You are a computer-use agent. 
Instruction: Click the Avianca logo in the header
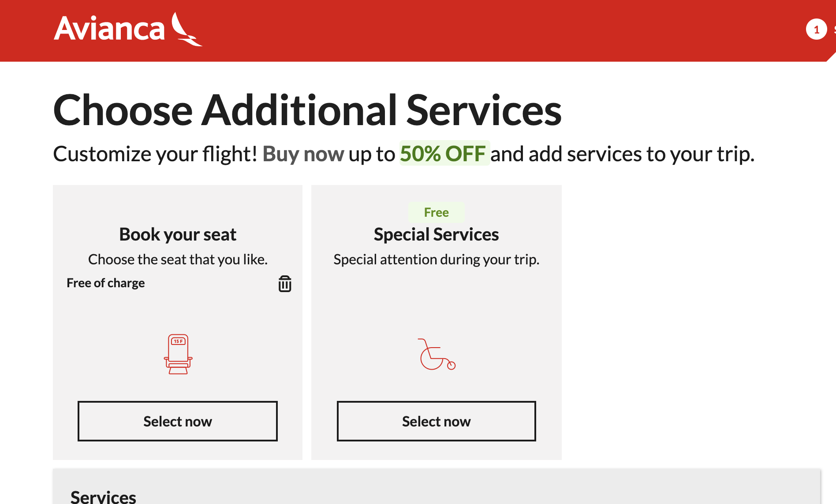pyautogui.click(x=128, y=29)
